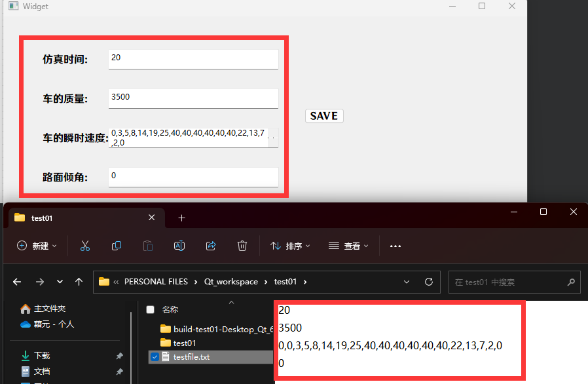Click Qt_workspace in the address breadcrumb
Image resolution: width=588 pixels, height=384 pixels.
(x=231, y=282)
